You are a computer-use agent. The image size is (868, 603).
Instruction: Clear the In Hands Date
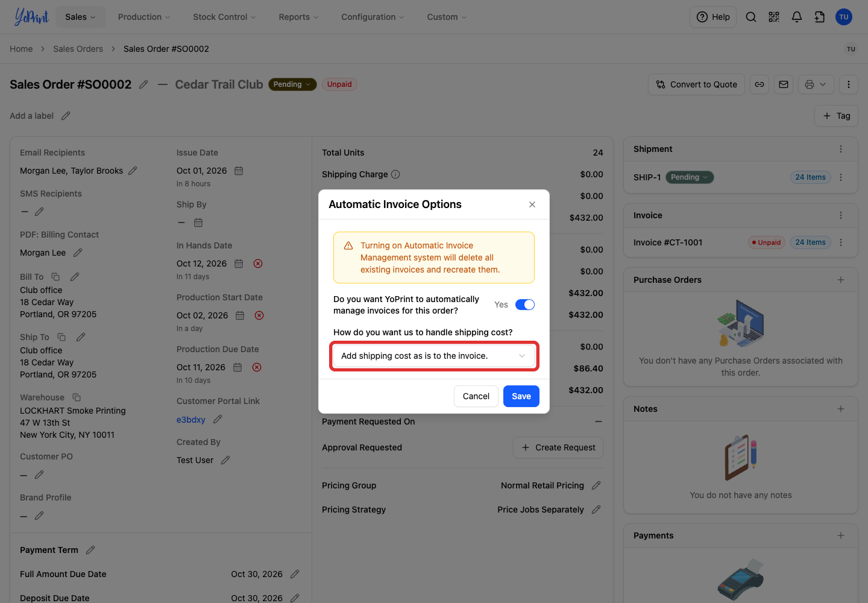click(x=258, y=264)
